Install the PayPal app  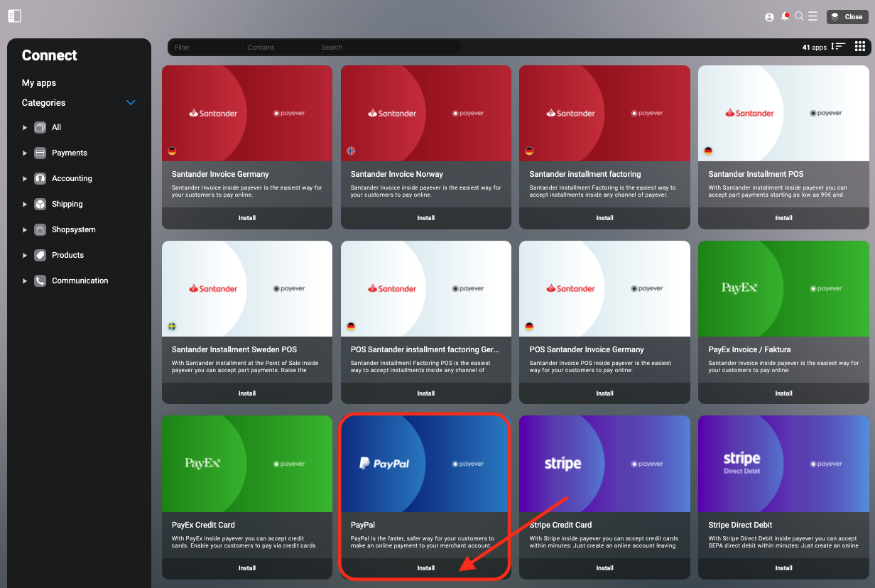click(x=426, y=568)
